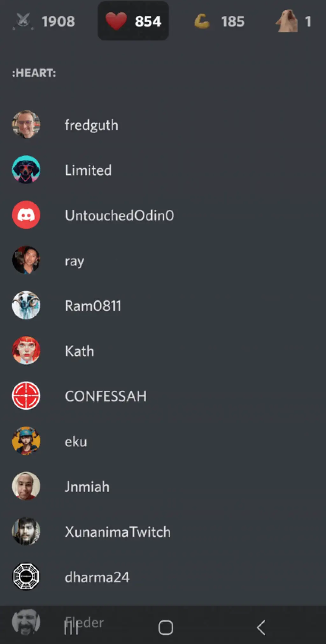326x644 pixels.
Task: Open fredguth's avatar
Action: pyautogui.click(x=26, y=124)
